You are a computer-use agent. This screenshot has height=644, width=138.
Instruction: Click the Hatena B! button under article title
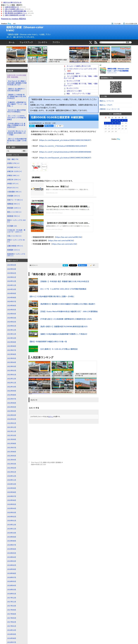(x=32, y=126)
